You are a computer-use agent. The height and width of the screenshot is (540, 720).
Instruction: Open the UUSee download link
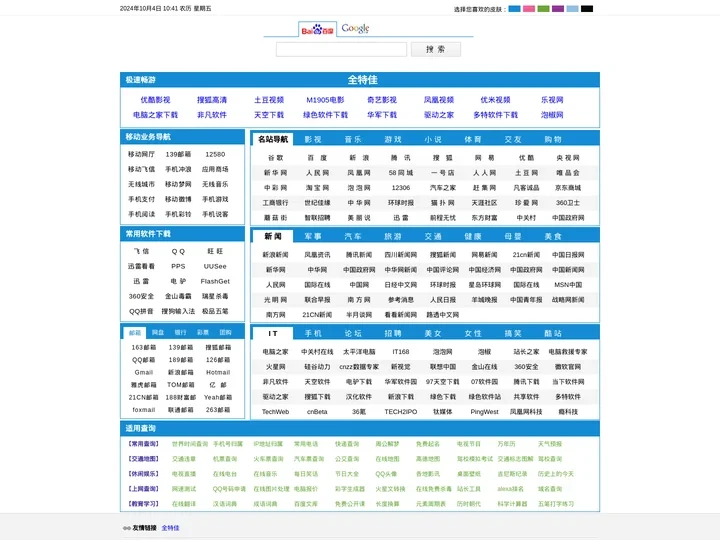[x=215, y=266]
